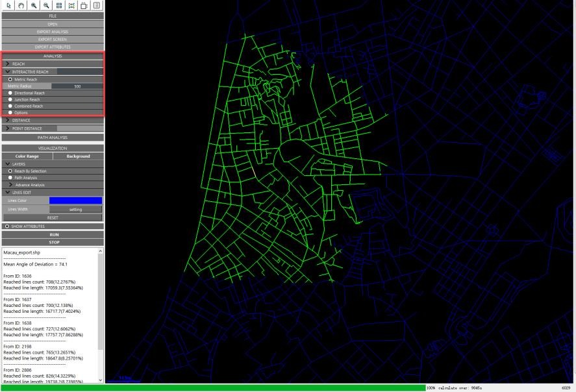The height and width of the screenshot is (392, 576).
Task: Click the Reached lines count 708 line
Action: coord(40,282)
